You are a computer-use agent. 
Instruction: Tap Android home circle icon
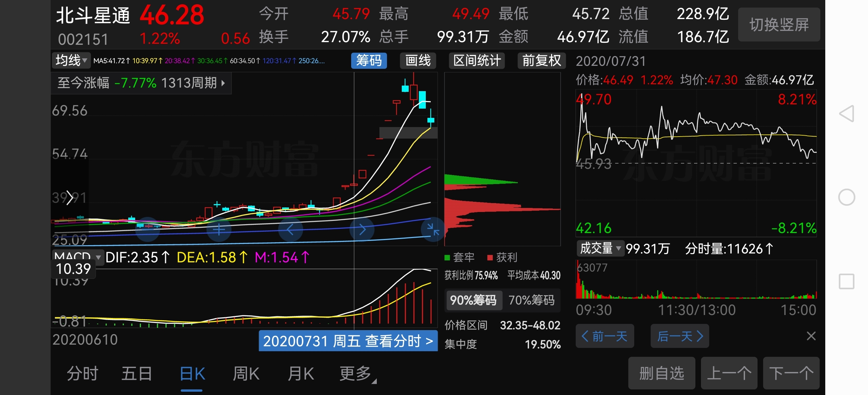pyautogui.click(x=846, y=197)
